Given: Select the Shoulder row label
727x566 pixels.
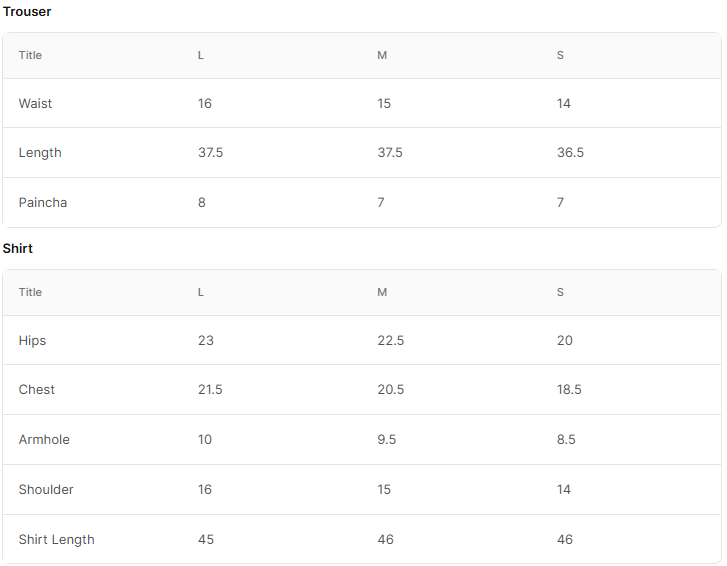Looking at the screenshot, I should click(x=46, y=490).
